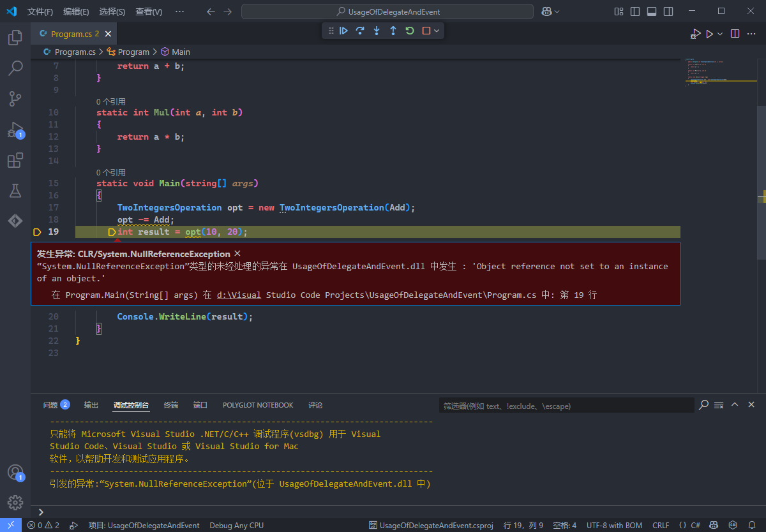Open the Extensions view in activity bar
The image size is (766, 532).
pyautogui.click(x=15, y=160)
